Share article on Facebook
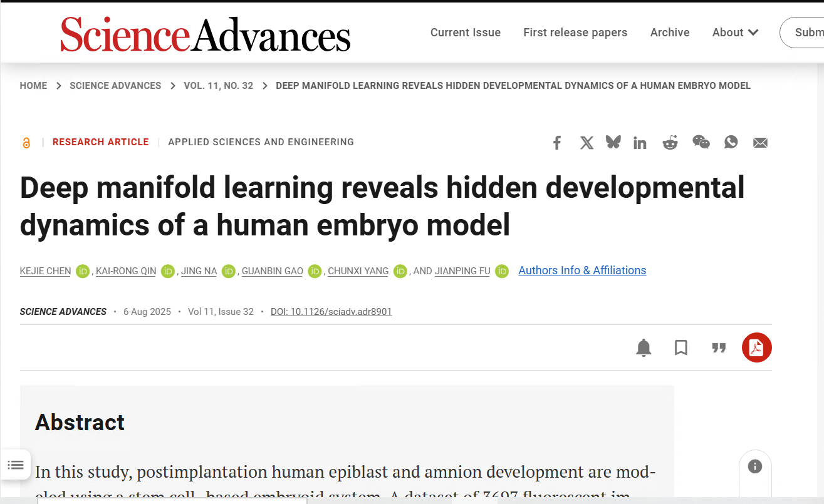Image resolution: width=824 pixels, height=504 pixels. [557, 143]
